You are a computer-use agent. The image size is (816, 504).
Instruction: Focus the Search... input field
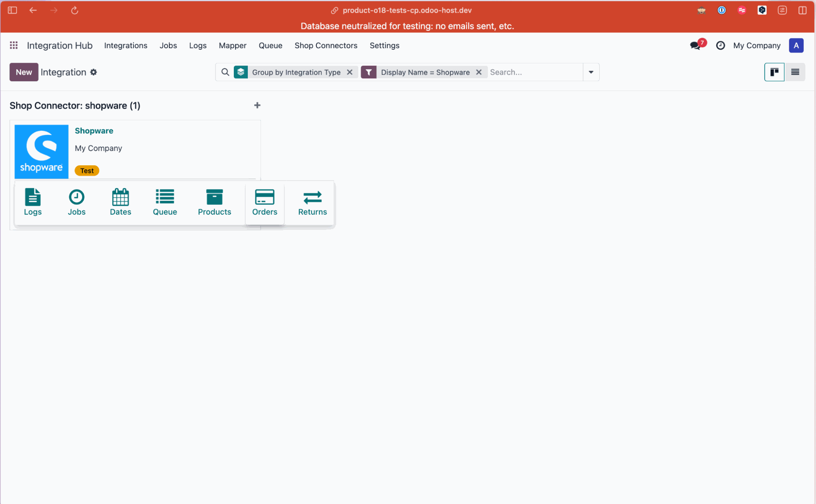(x=535, y=72)
